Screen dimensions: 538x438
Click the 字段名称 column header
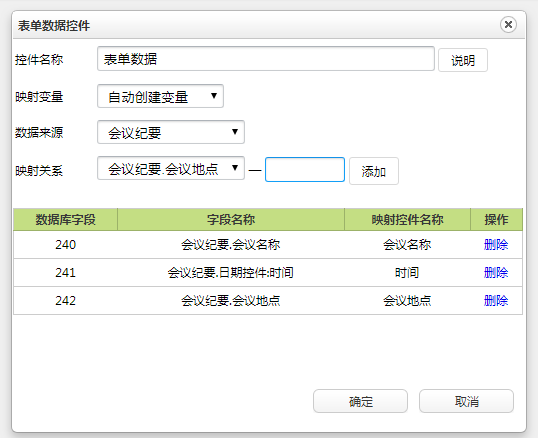pos(231,220)
